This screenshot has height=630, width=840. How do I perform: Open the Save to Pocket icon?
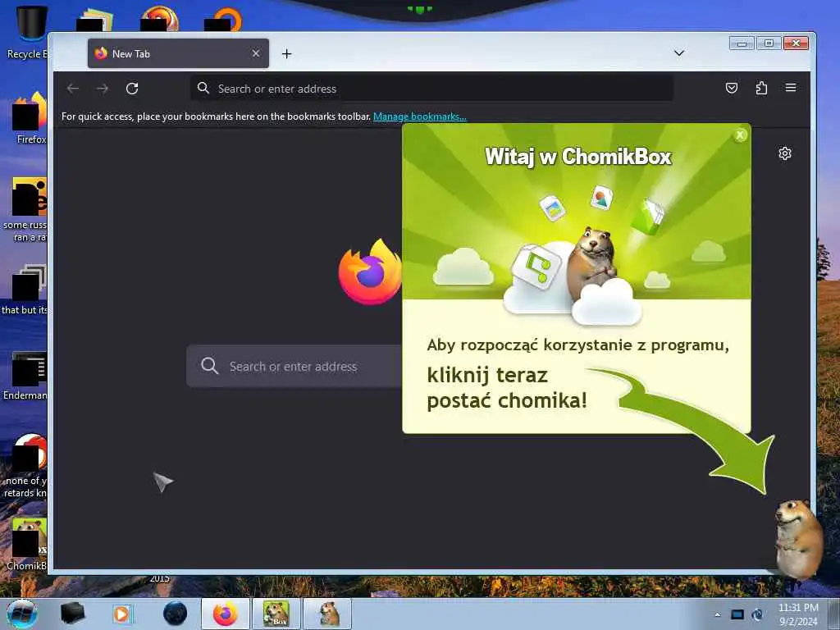point(731,88)
